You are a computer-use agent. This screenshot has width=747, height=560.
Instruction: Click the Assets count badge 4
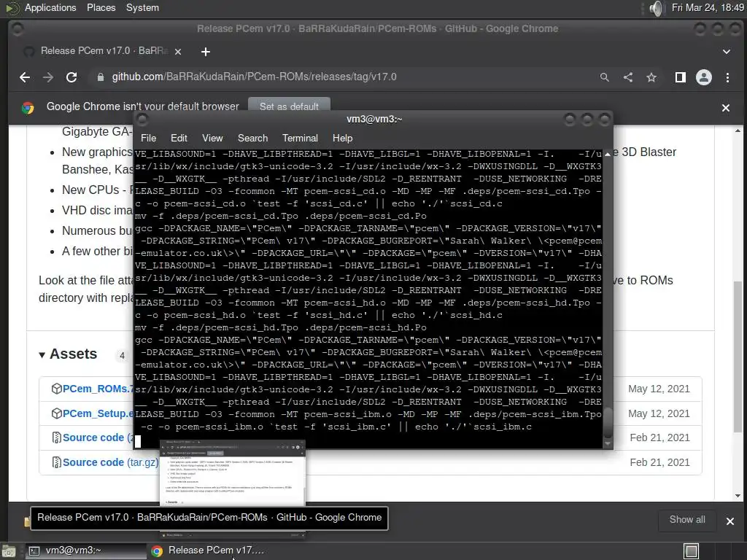click(122, 355)
